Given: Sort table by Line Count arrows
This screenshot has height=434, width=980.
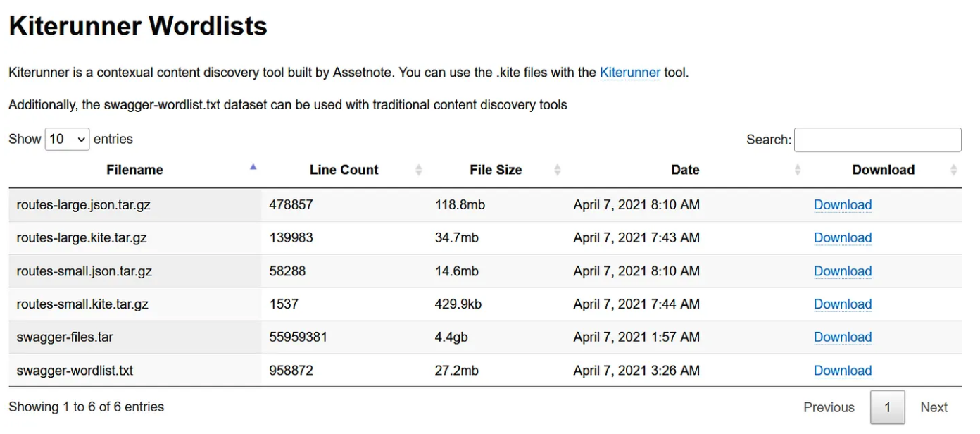Looking at the screenshot, I should (419, 170).
